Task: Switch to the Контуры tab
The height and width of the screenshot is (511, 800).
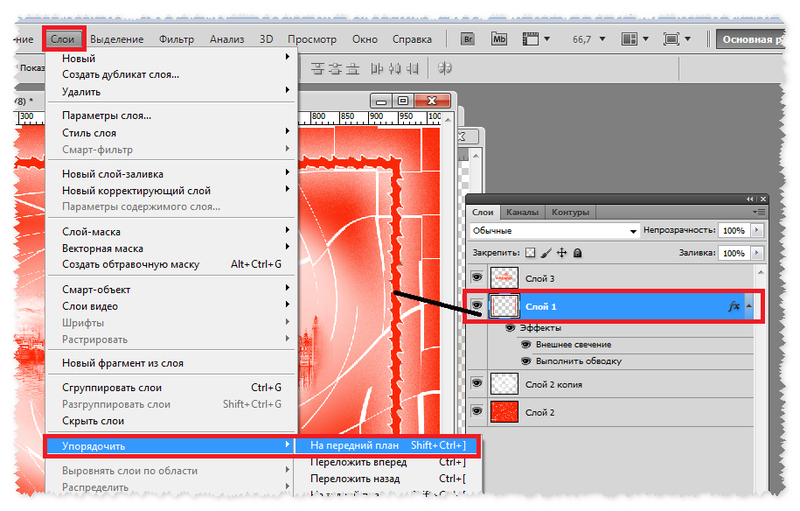Action: (x=570, y=212)
